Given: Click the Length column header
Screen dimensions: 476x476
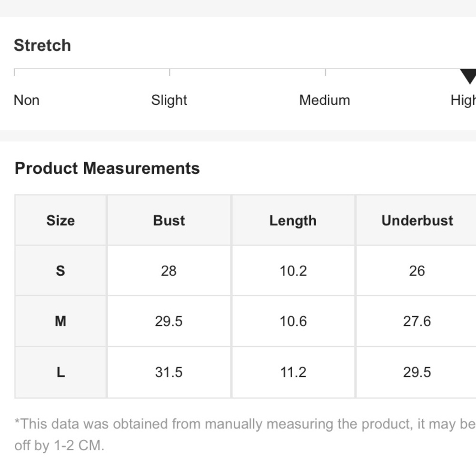Looking at the screenshot, I should pos(293,220).
